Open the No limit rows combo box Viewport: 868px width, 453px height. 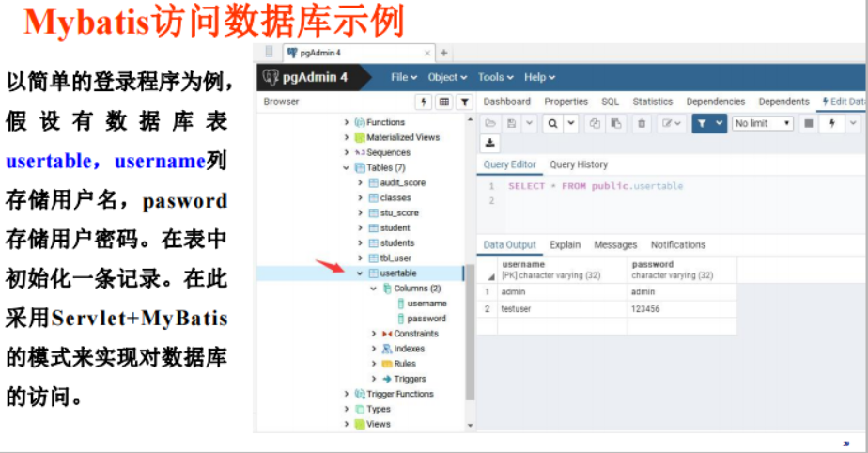[763, 123]
